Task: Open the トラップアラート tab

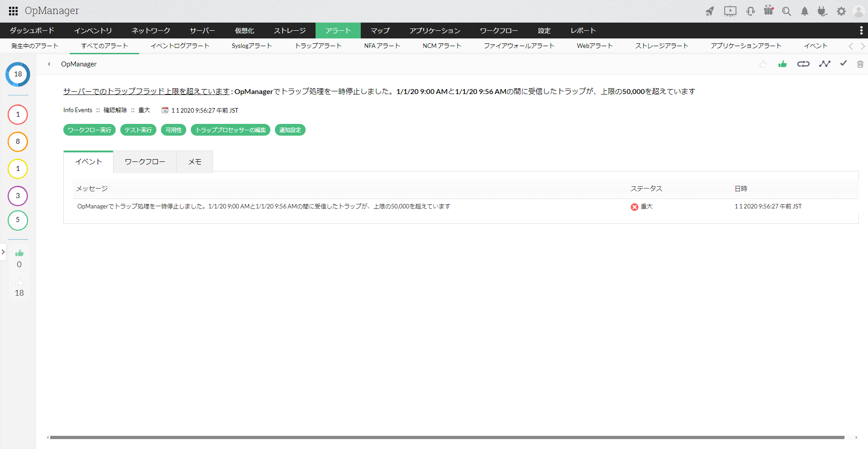Action: pos(318,46)
